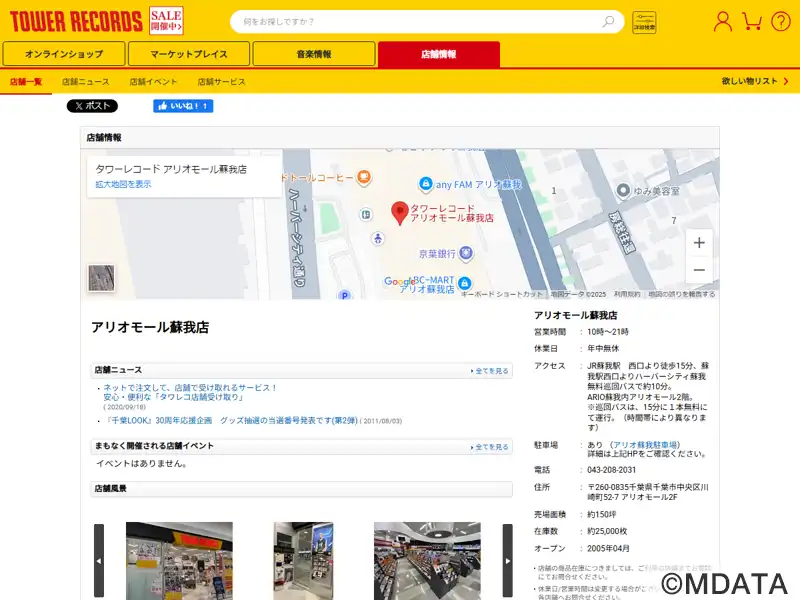Click the red Tower Records map pin
800x600 pixels.
[399, 213]
